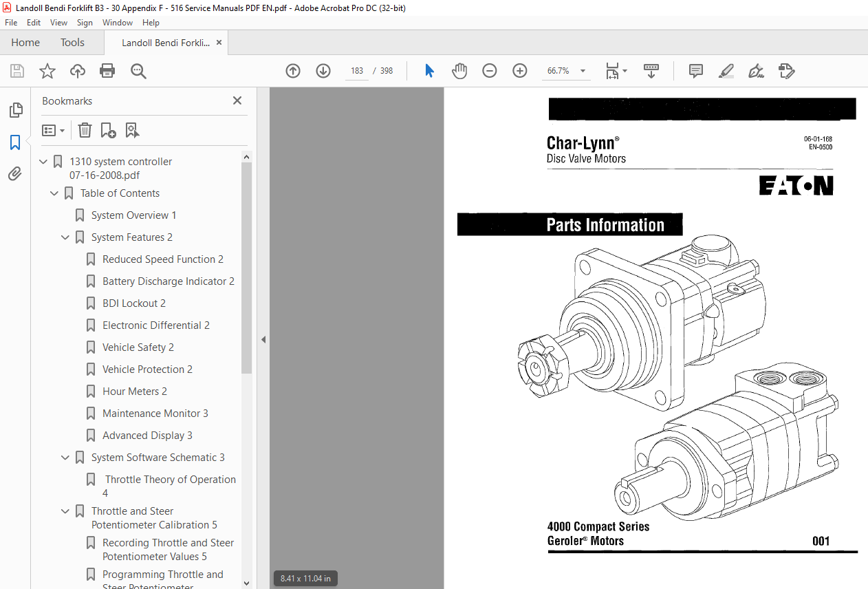Jump to Electronic Differential 2 bookmark
868x589 pixels.
(x=156, y=325)
